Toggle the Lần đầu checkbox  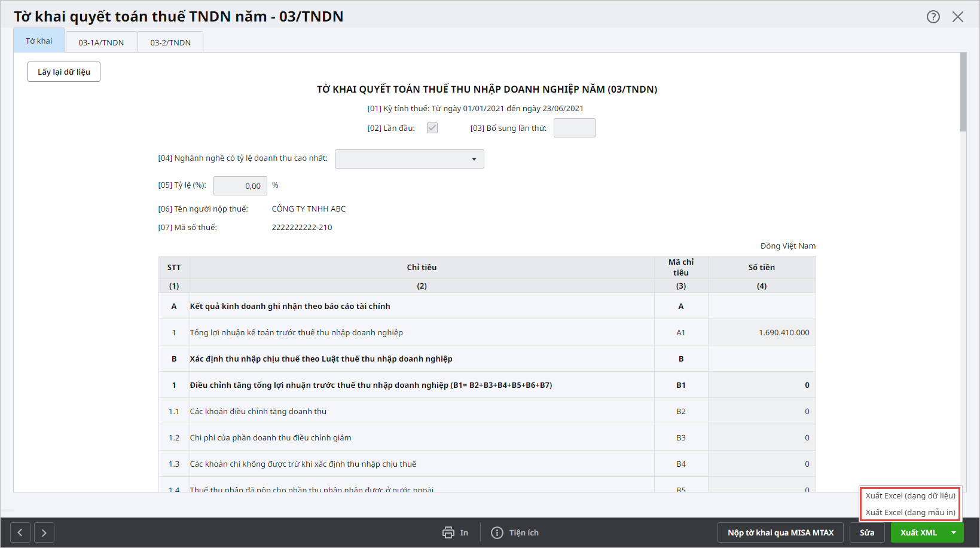click(432, 128)
